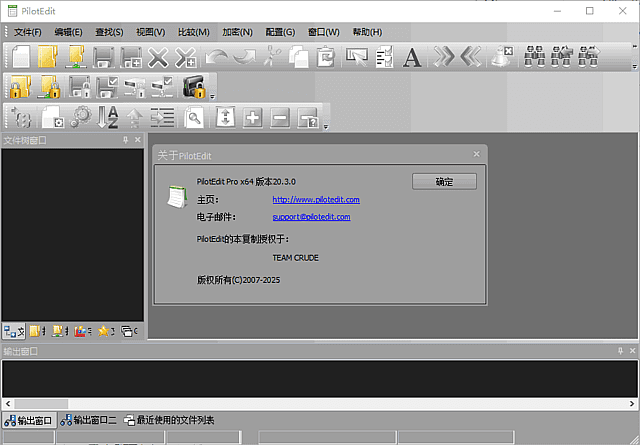The height and width of the screenshot is (445, 640).
Task: Open the 帮助(H) menu
Action: (x=367, y=32)
